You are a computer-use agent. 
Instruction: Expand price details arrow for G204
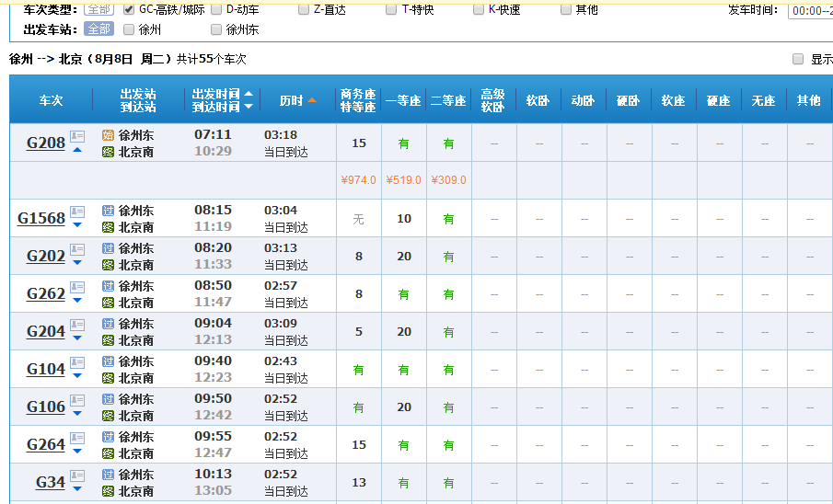click(x=77, y=338)
